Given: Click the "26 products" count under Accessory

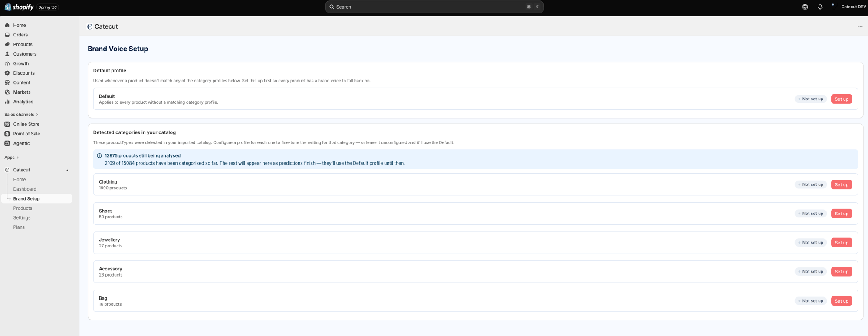Looking at the screenshot, I should point(111,275).
